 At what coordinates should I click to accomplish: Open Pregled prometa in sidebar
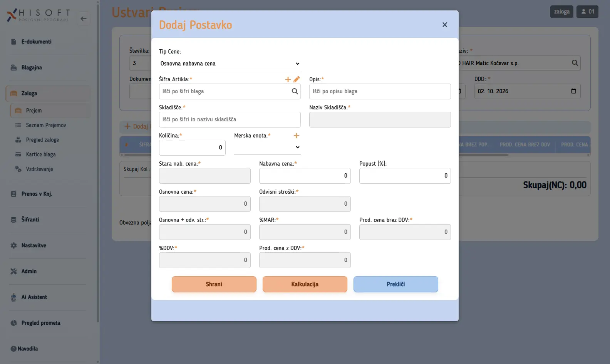point(48,323)
